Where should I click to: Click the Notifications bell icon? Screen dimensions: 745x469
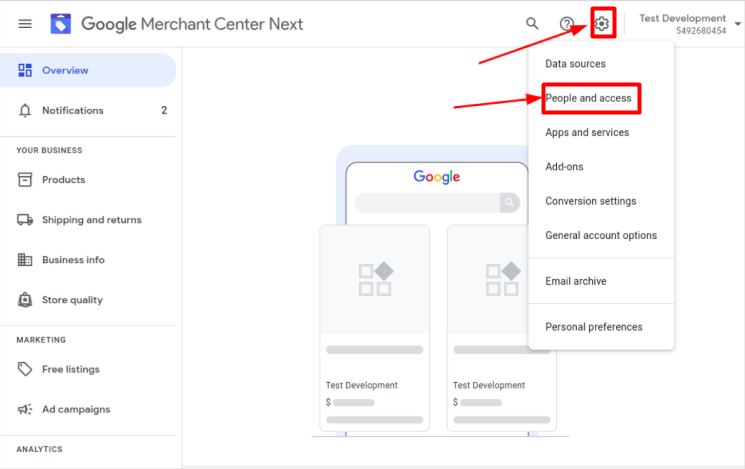pyautogui.click(x=25, y=110)
